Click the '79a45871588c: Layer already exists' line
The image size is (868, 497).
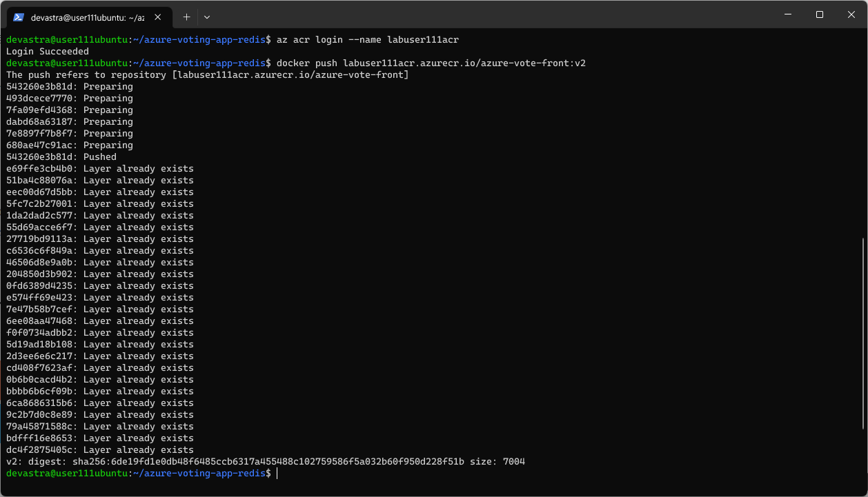click(x=100, y=426)
